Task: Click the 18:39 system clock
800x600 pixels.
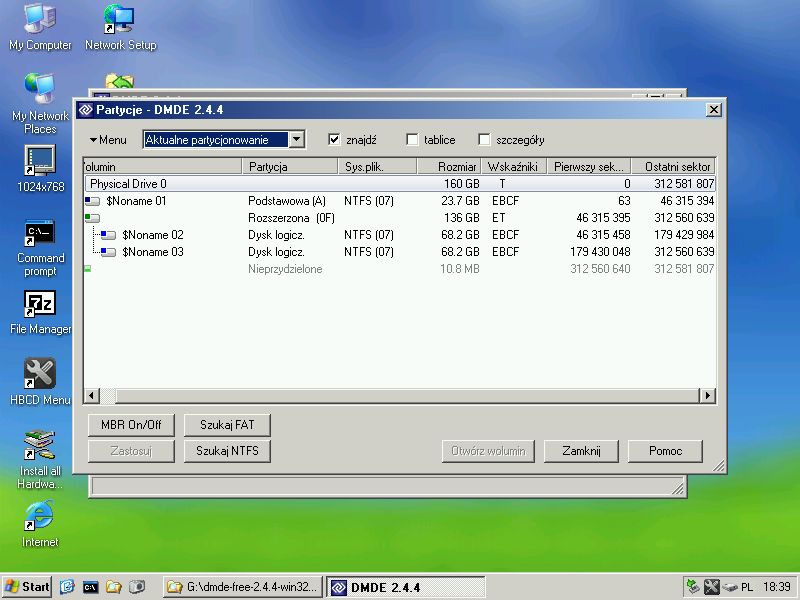Action: tap(777, 587)
